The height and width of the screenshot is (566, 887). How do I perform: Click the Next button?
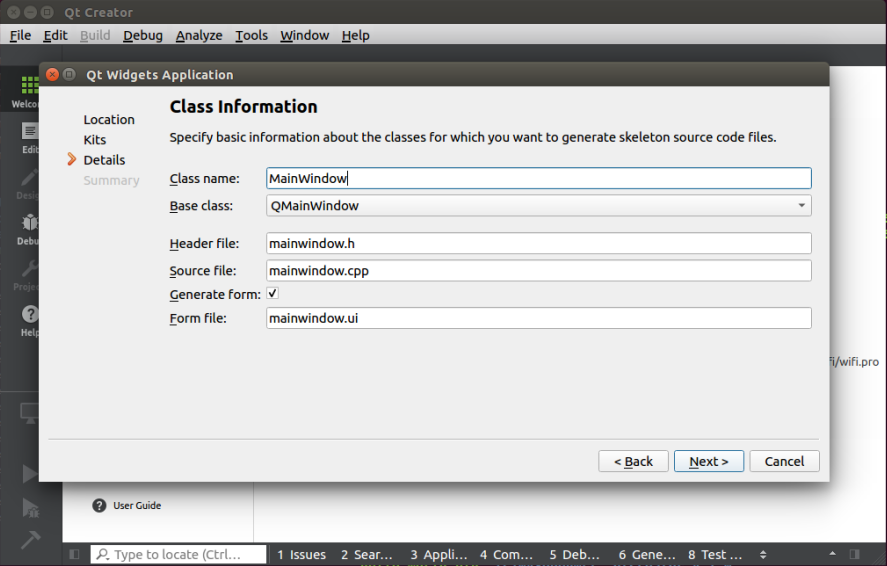[x=708, y=461]
